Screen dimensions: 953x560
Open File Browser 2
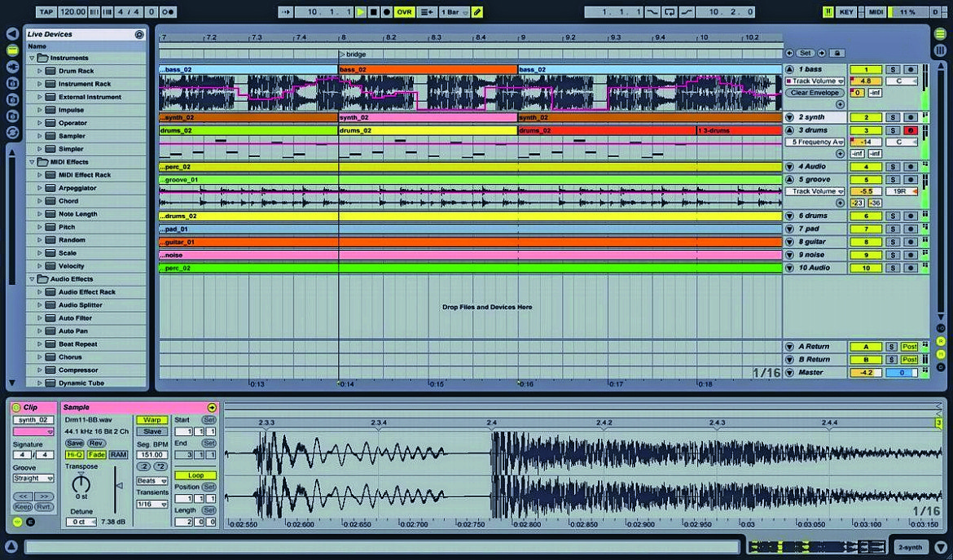click(x=12, y=99)
